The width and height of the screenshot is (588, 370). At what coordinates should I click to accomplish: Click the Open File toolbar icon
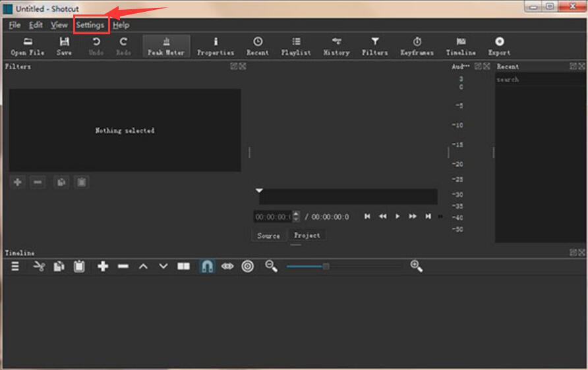(27, 46)
